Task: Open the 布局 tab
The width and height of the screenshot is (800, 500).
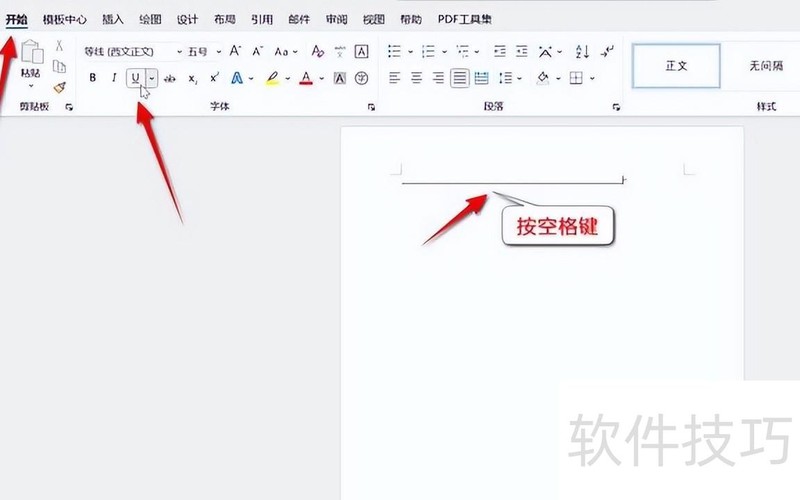Action: click(x=224, y=19)
